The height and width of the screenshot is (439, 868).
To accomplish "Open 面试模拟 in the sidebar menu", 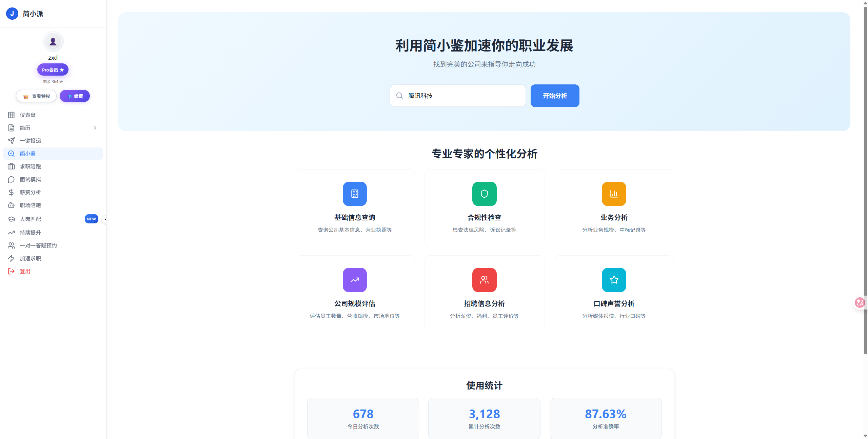I will (x=31, y=179).
